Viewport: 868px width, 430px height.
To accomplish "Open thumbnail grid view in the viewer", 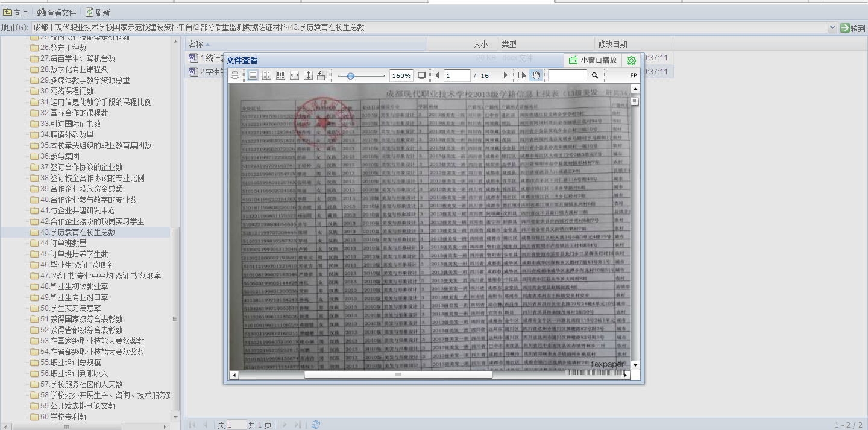I will pos(280,75).
